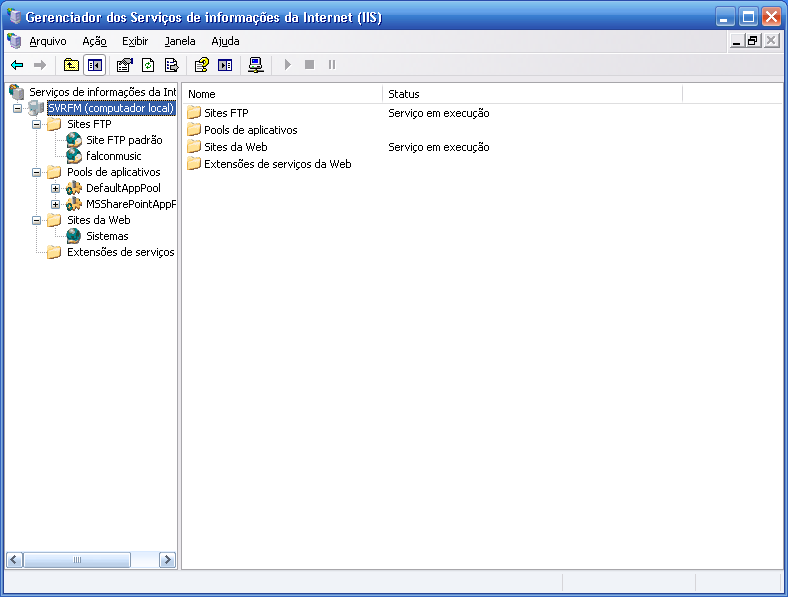This screenshot has height=597, width=788.
Task: Toggle the action pane icon next to help
Action: click(x=225, y=65)
